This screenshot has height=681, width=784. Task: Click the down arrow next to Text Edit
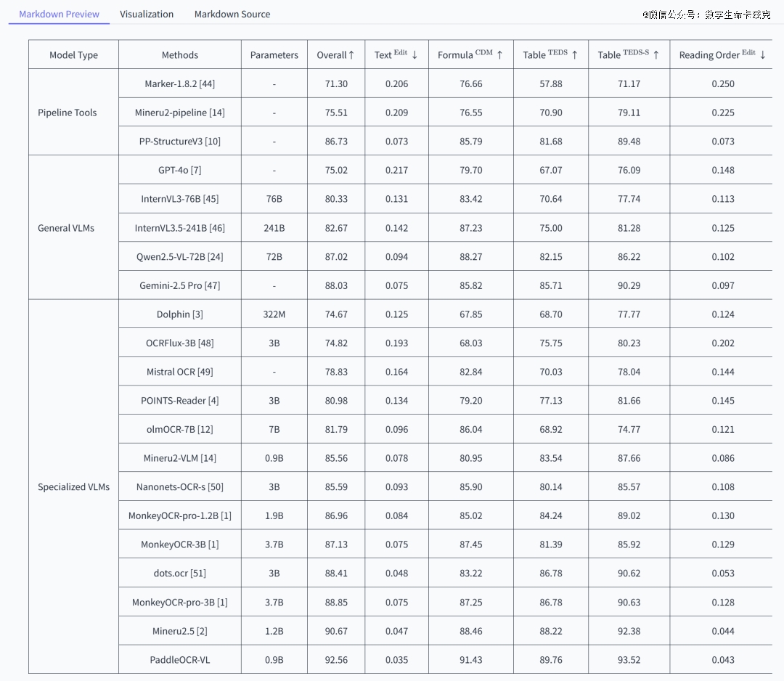tap(415, 55)
